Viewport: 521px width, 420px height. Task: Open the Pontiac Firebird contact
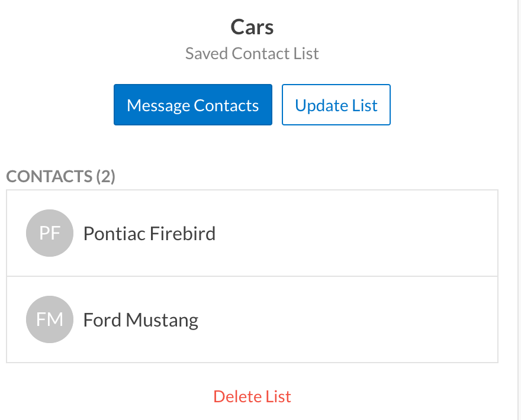coord(252,233)
